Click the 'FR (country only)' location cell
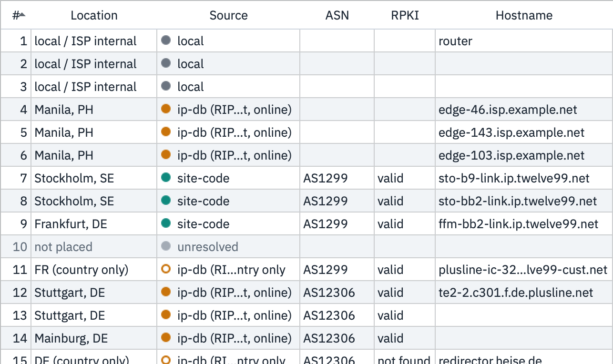This screenshot has height=364, width=613. pos(94,270)
